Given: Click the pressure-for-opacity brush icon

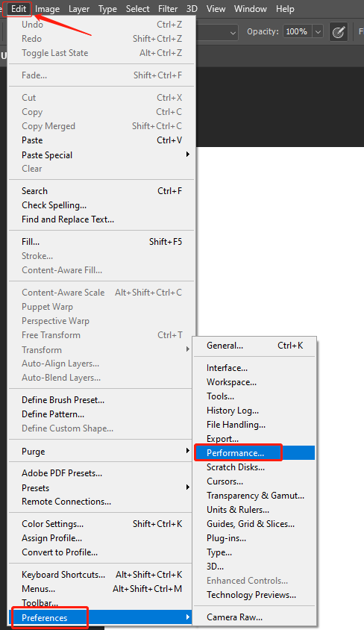Looking at the screenshot, I should coord(339,32).
